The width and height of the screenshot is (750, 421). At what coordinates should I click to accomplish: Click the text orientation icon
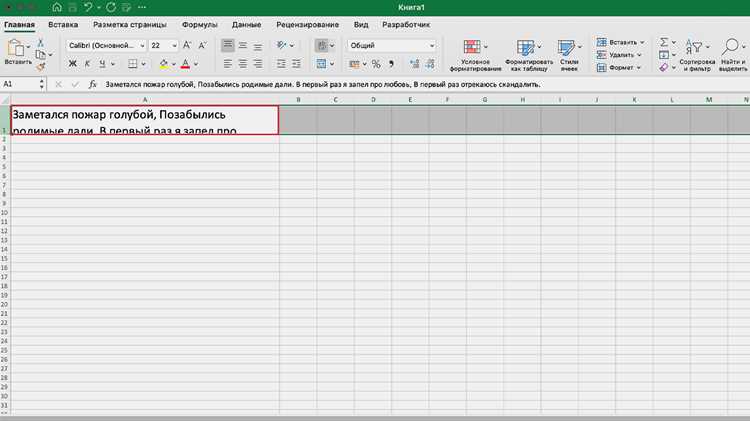(281, 45)
